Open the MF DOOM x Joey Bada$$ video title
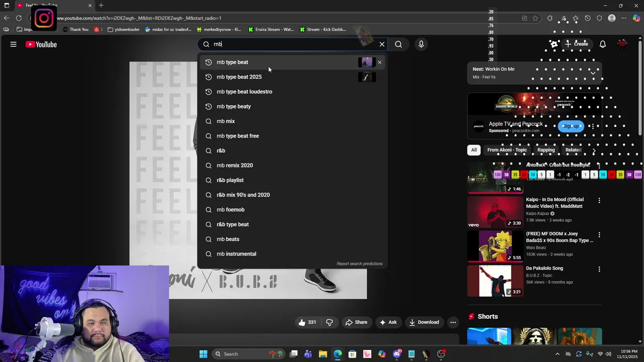Viewport: 644px width, 362px height. click(559, 237)
